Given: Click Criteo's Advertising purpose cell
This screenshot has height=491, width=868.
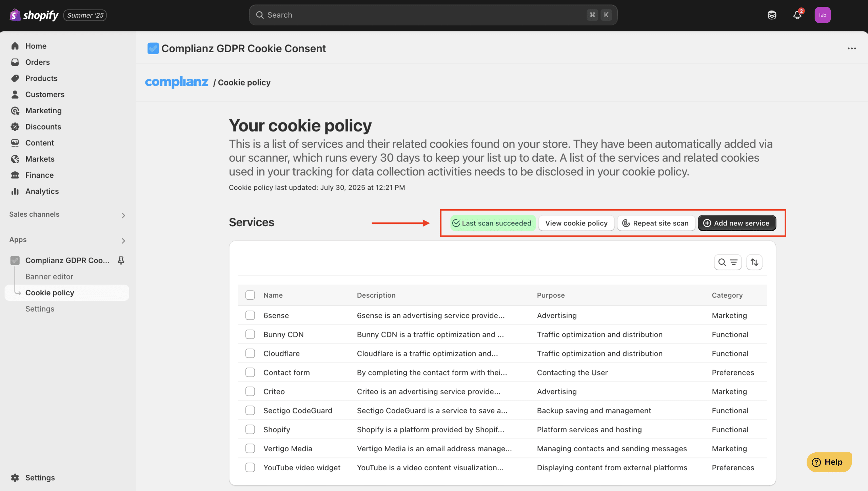Looking at the screenshot, I should pyautogui.click(x=557, y=391).
